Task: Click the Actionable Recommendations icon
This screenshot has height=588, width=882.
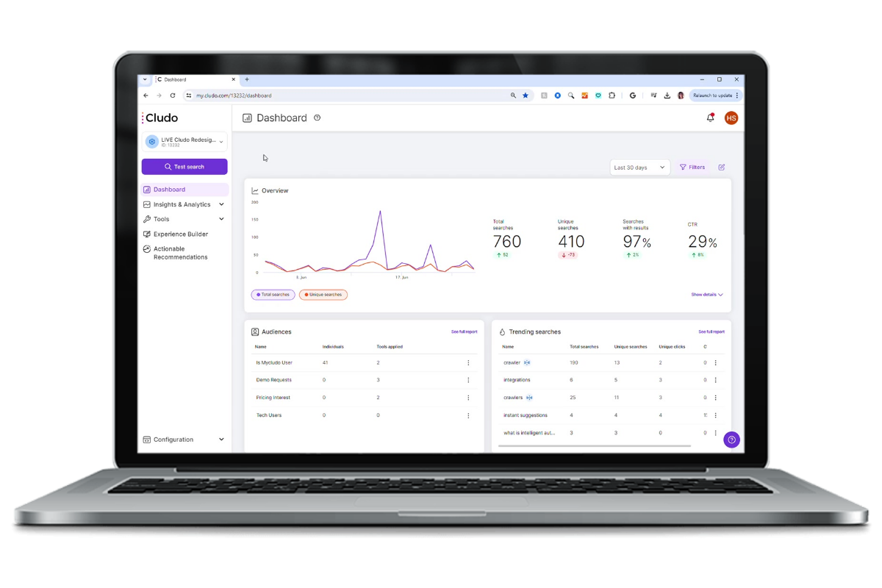Action: (x=147, y=248)
